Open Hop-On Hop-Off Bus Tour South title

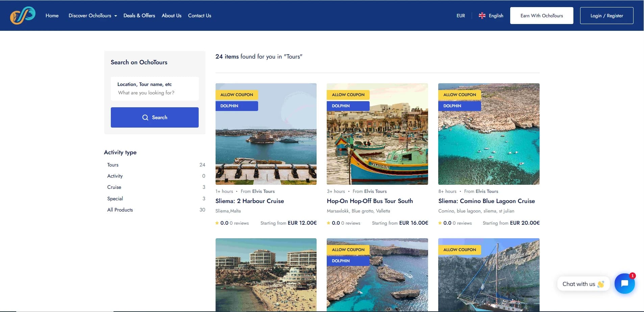[370, 201]
